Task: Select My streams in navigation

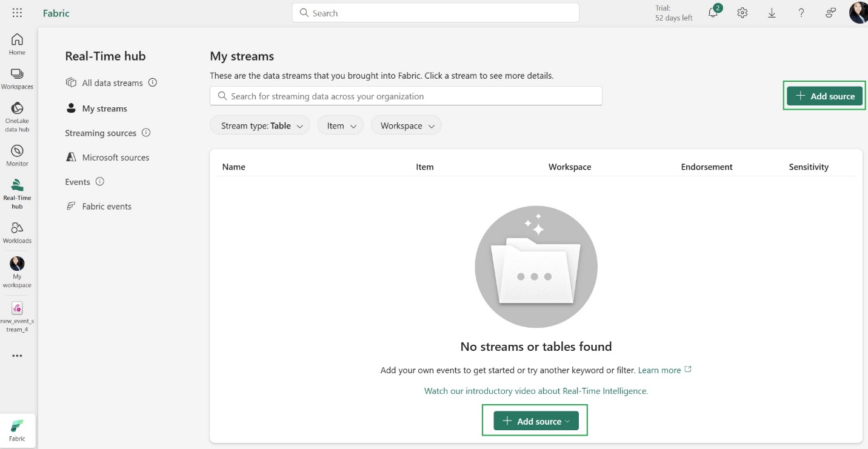Action: click(96, 108)
